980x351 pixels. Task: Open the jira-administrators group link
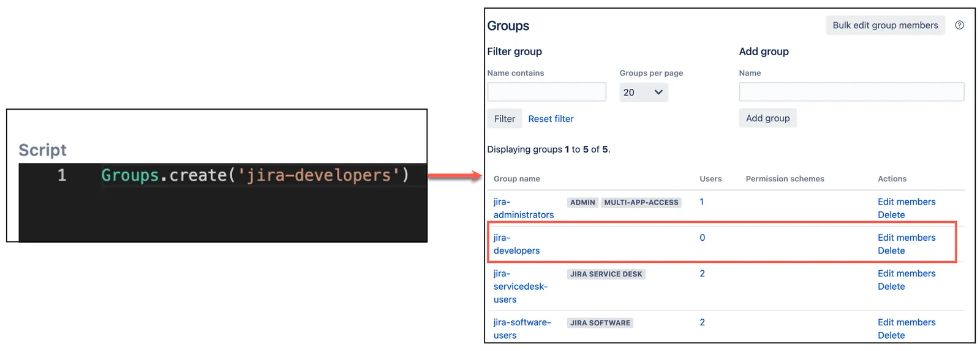click(x=523, y=208)
